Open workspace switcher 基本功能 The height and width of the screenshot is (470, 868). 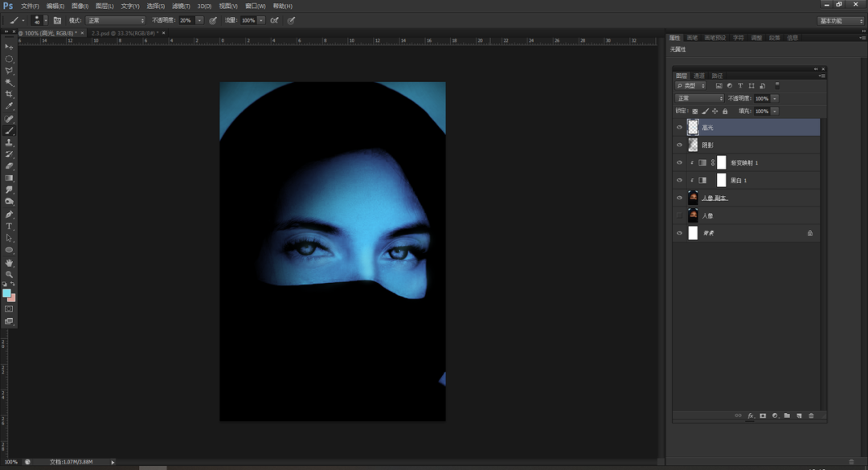[x=841, y=20]
